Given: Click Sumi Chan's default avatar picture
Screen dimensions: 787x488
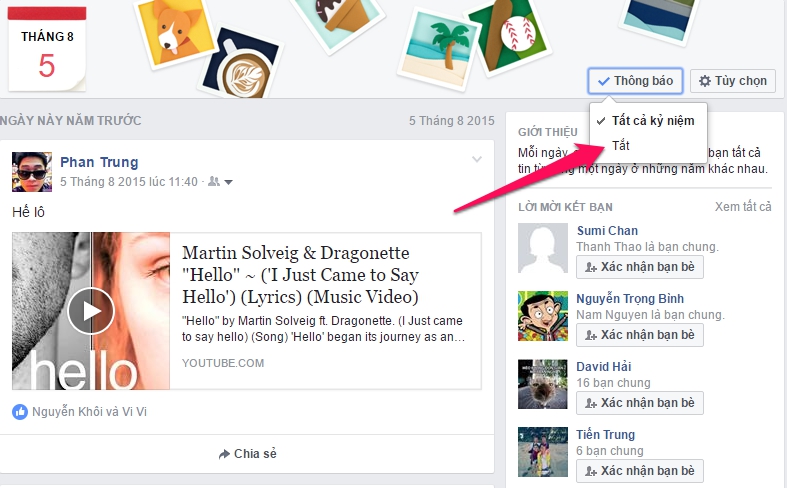Looking at the screenshot, I should point(543,248).
